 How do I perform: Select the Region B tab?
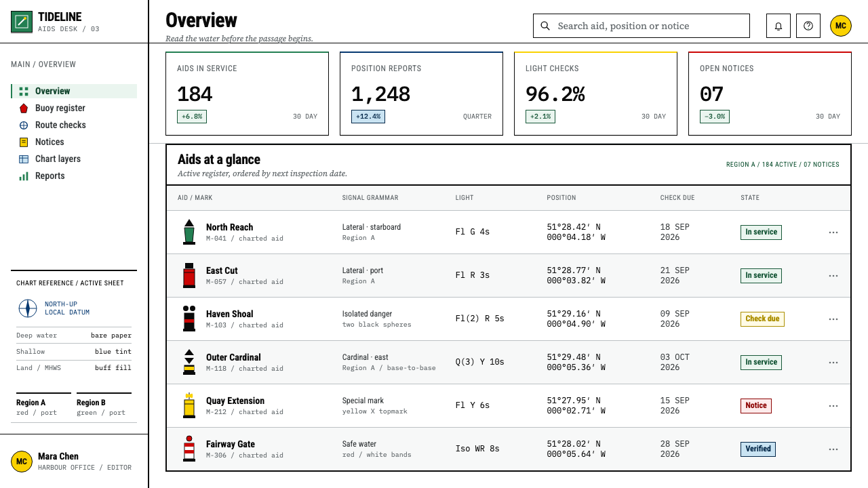(x=104, y=407)
